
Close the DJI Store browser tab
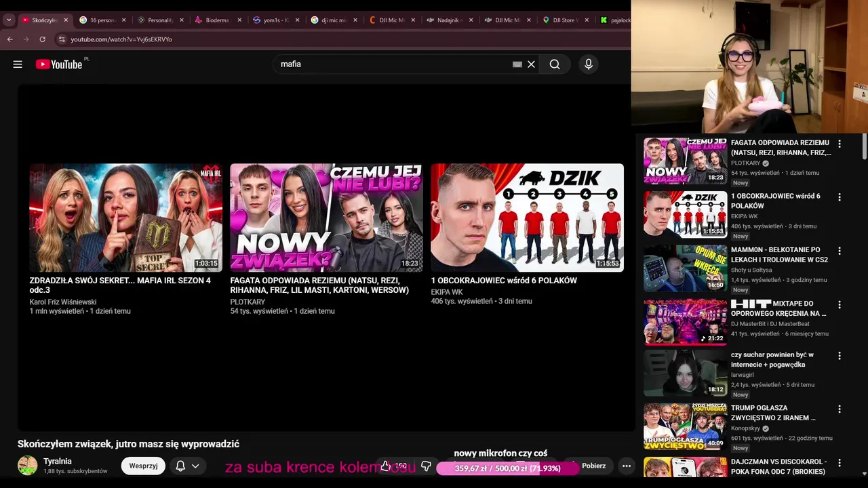[x=587, y=20]
